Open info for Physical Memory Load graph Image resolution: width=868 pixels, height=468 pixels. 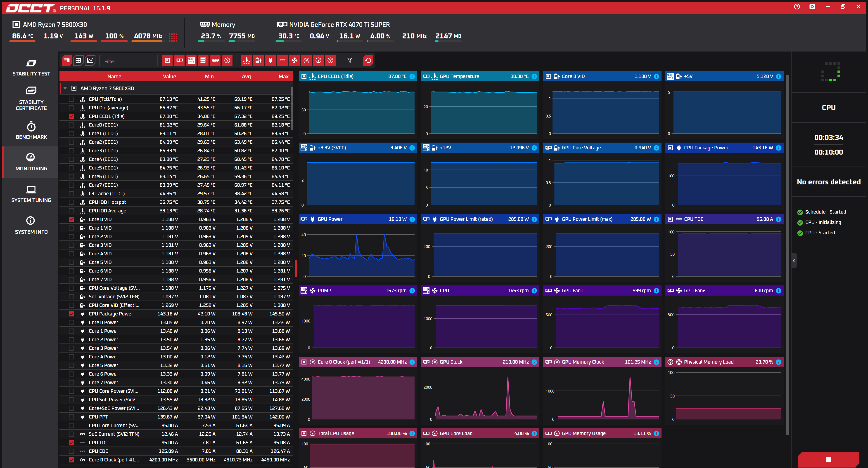pyautogui.click(x=778, y=362)
